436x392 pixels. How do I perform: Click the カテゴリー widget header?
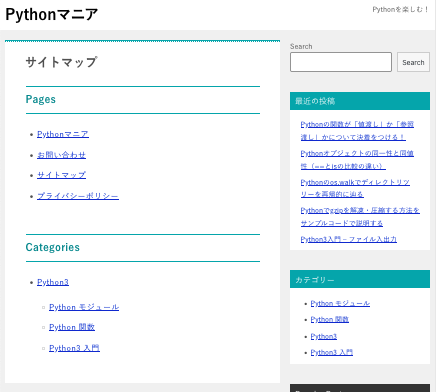pyautogui.click(x=360, y=279)
